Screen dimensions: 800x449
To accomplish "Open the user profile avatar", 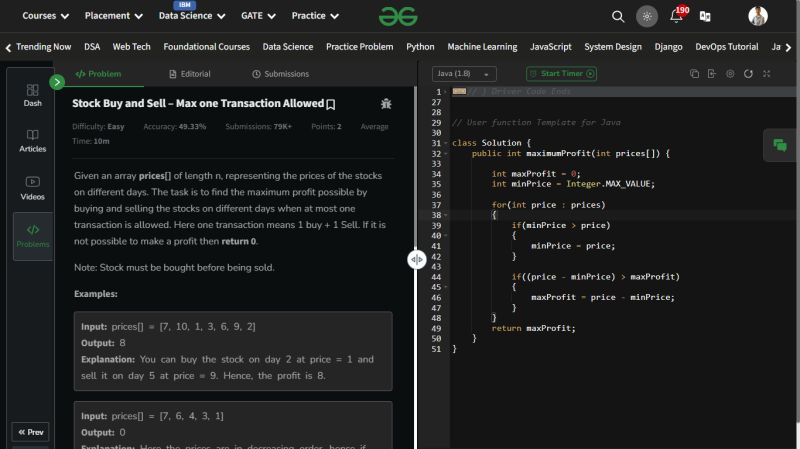I will coord(758,16).
